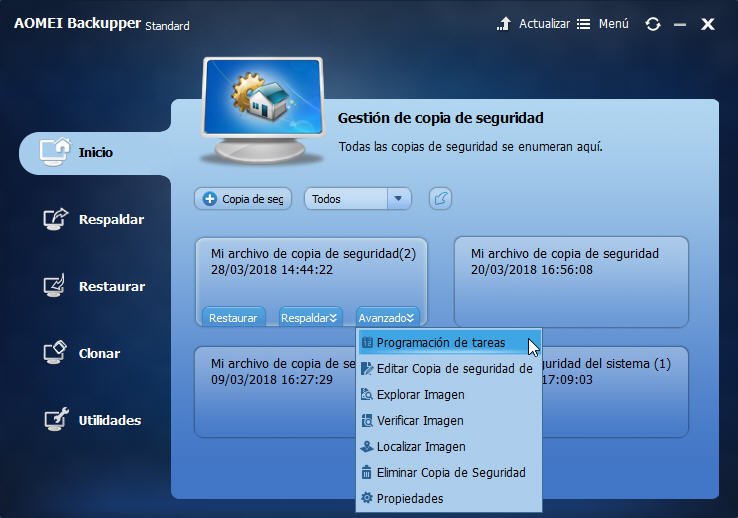Viewport: 738px width, 518px height.
Task: Select the 'del sistema (1)' backup card
Action: (615, 392)
